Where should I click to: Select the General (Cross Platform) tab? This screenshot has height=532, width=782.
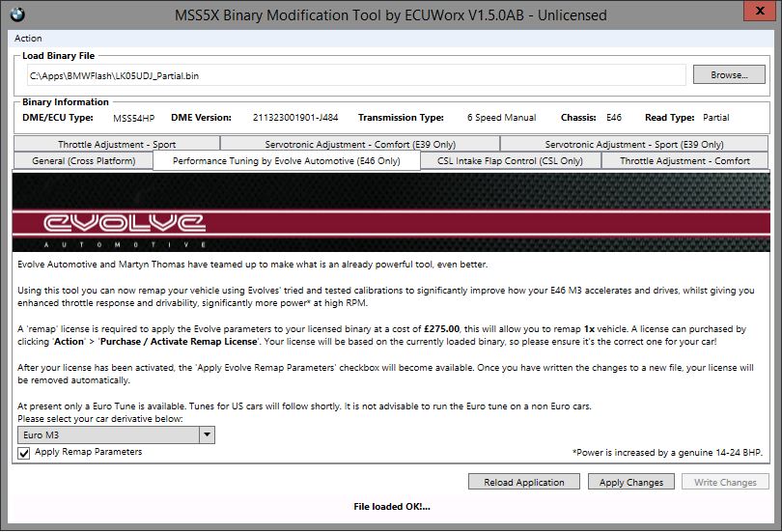[84, 161]
